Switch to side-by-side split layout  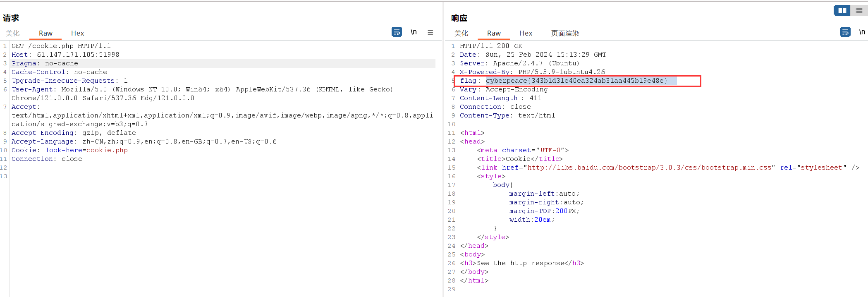pyautogui.click(x=842, y=10)
